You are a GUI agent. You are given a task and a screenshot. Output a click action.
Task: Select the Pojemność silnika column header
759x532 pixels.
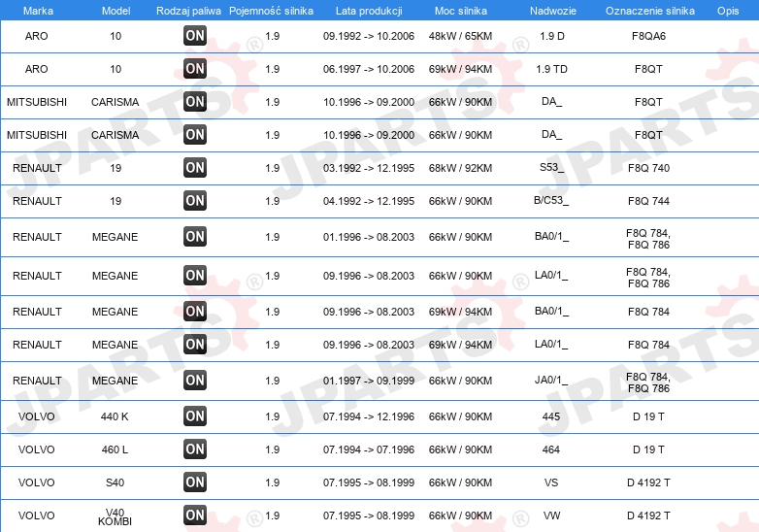tap(271, 11)
